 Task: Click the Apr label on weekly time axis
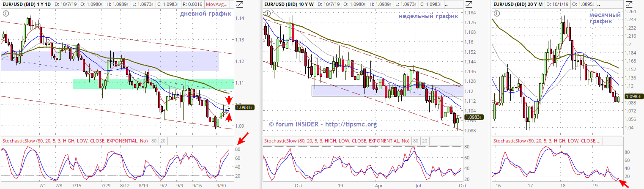(x=379, y=185)
